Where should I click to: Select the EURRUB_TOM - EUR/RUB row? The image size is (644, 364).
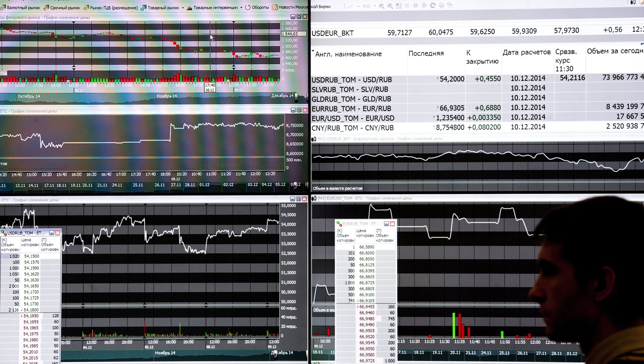351,109
